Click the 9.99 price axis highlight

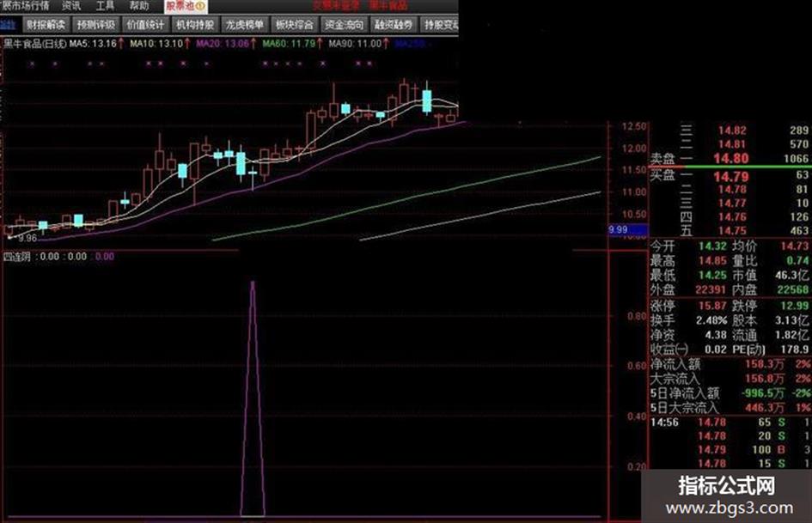627,229
